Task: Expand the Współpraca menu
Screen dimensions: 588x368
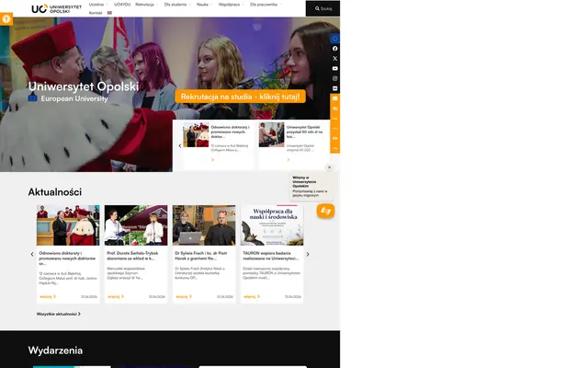Action: click(x=231, y=5)
